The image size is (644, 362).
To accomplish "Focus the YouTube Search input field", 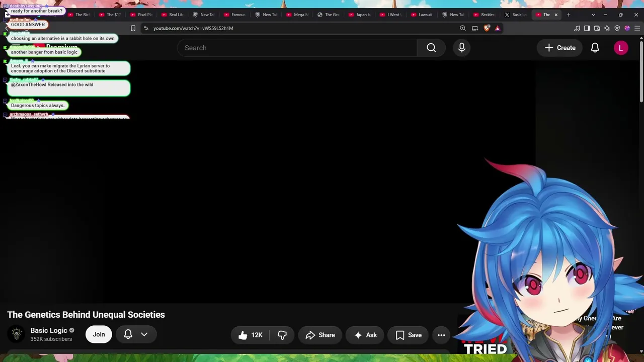I will click(x=297, y=48).
